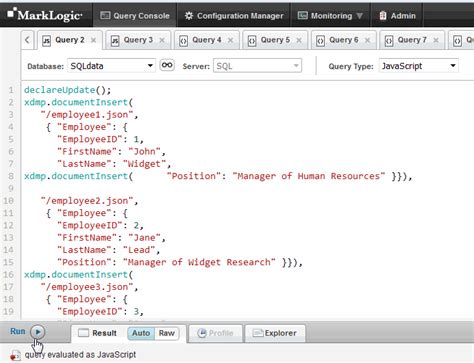Click the Admin clipboard icon
This screenshot has width=474, height=363.
point(383,16)
